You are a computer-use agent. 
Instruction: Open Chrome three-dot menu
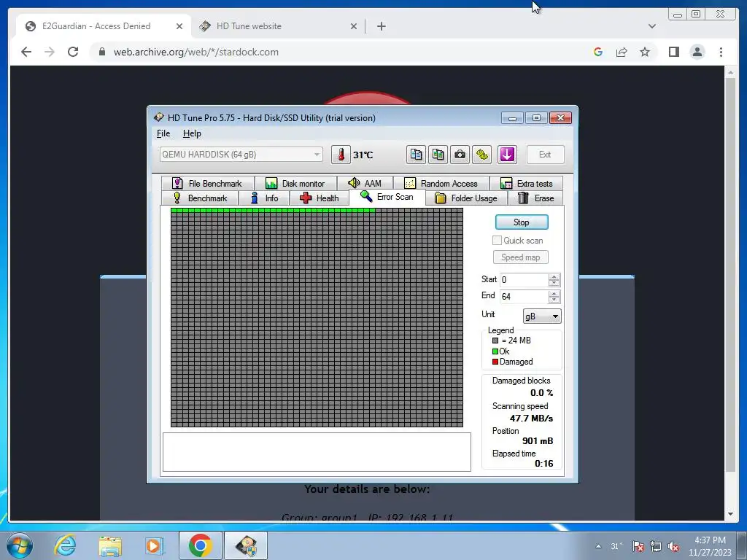click(721, 52)
